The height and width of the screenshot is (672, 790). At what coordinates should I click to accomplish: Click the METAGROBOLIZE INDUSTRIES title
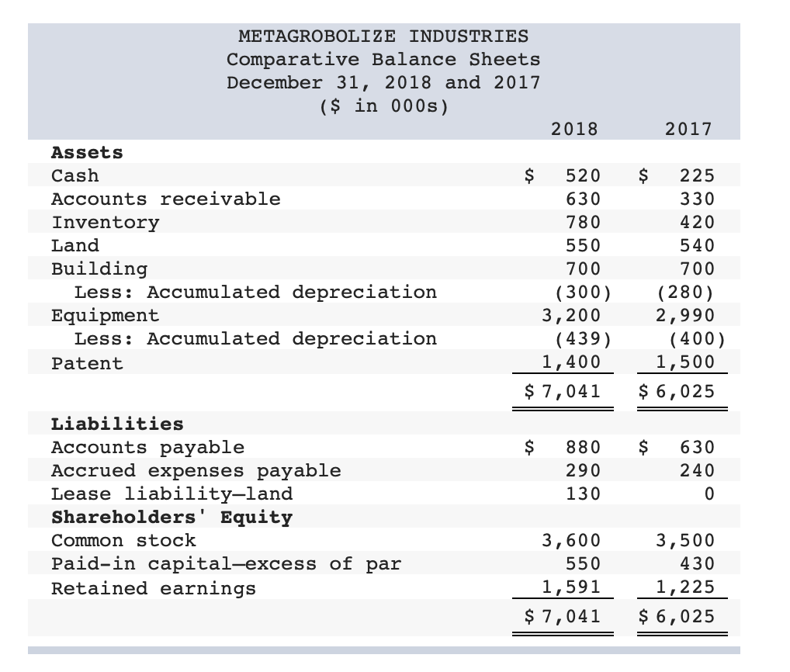(x=383, y=36)
